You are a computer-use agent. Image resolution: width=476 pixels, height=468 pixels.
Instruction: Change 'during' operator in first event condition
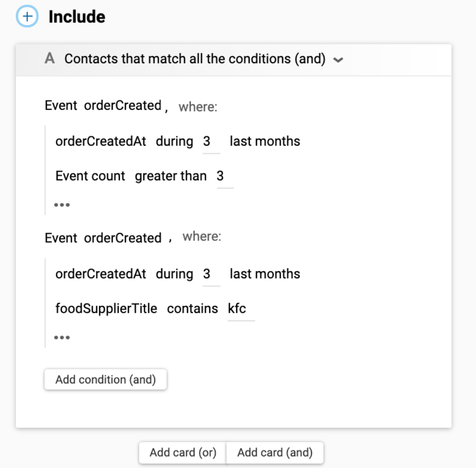[174, 141]
